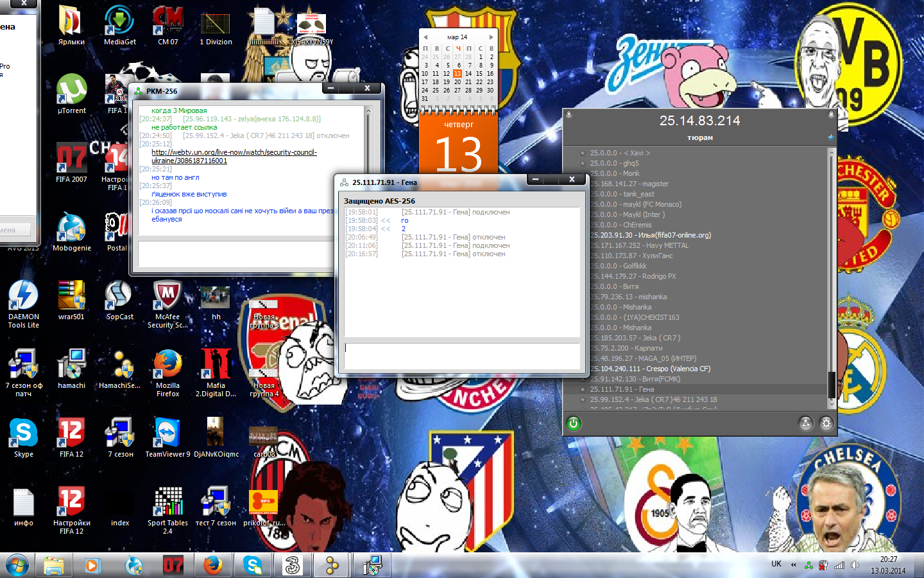Open Sport Tables 2.4 icon

[167, 511]
